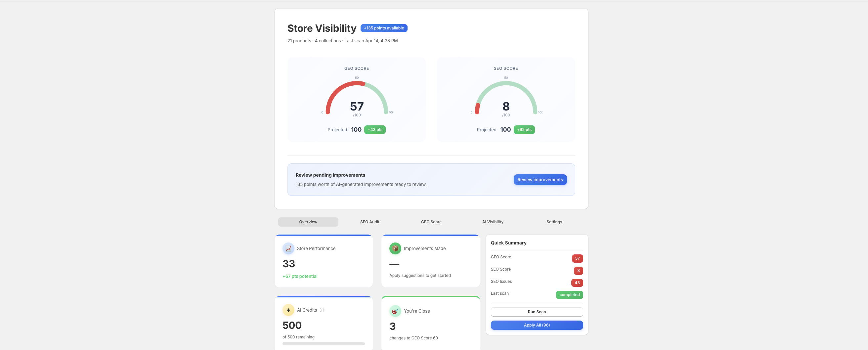868x350 pixels.
Task: Click the +92 pts badge under SEO Score
Action: [x=524, y=129]
